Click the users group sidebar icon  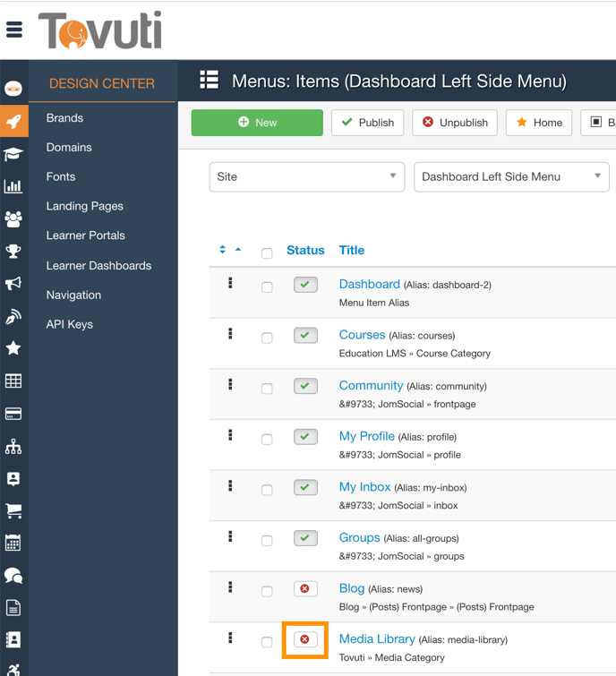(x=13, y=218)
